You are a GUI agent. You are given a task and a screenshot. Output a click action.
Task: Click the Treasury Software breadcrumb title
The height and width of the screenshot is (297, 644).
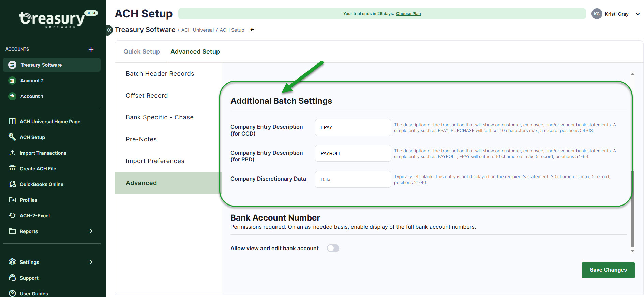(x=145, y=30)
